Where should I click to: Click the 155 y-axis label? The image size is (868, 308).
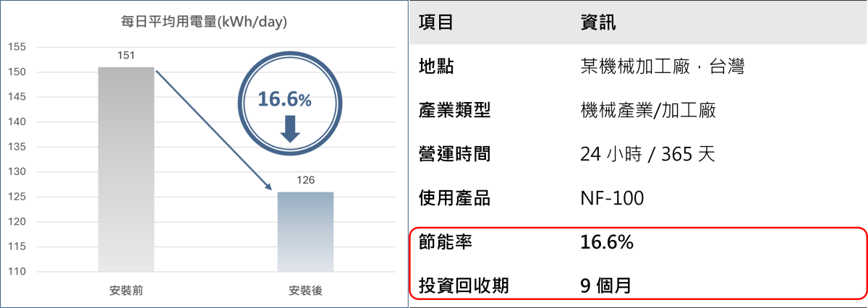click(17, 48)
